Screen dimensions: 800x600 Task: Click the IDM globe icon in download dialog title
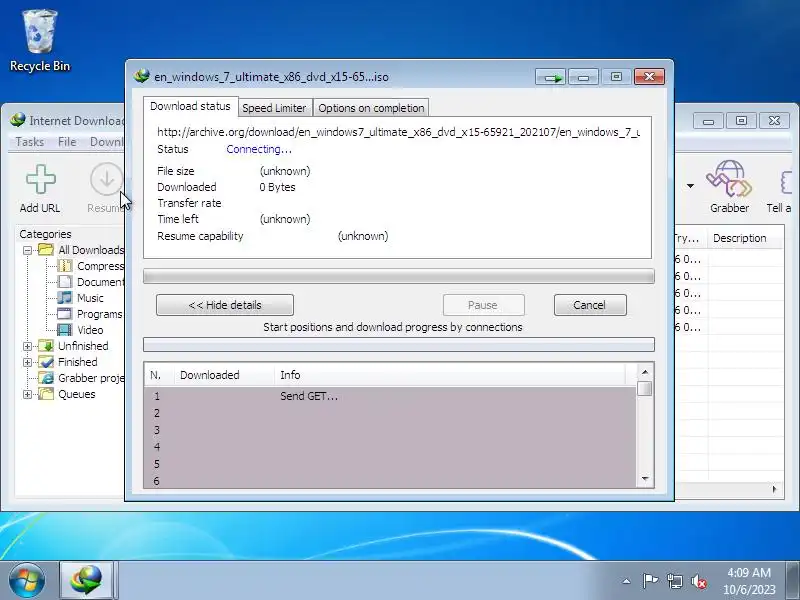pos(141,76)
